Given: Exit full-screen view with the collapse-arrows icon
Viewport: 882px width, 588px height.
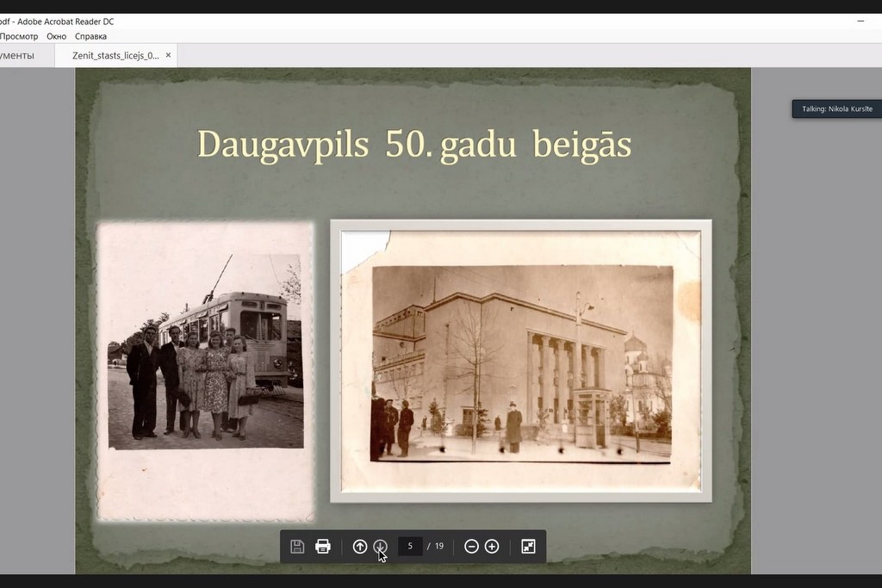Looking at the screenshot, I should coord(528,547).
